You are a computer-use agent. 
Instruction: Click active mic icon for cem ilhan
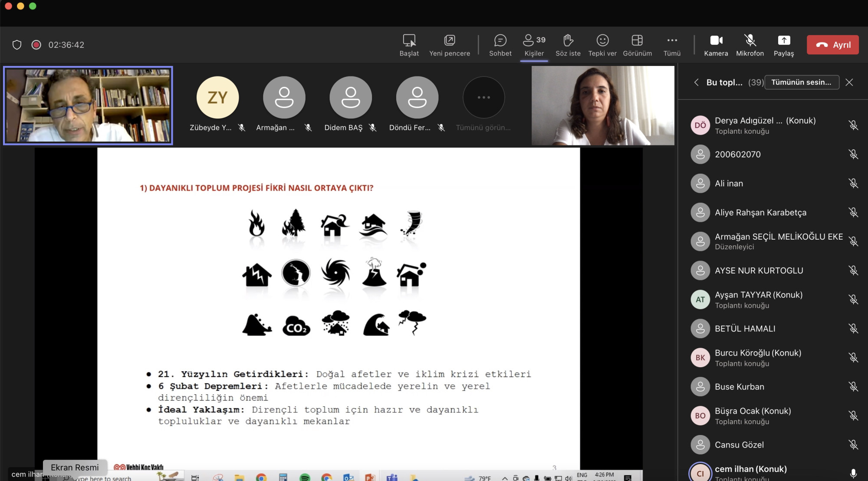pos(853,473)
